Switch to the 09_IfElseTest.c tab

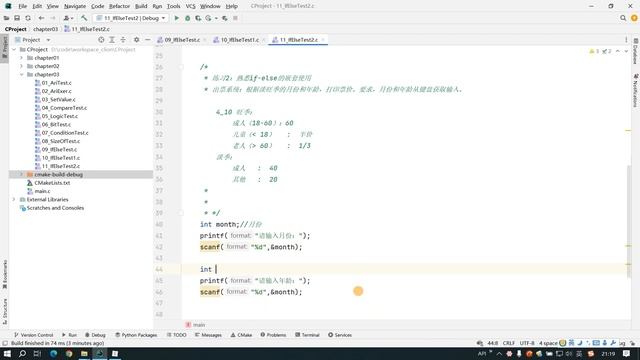tap(182, 40)
